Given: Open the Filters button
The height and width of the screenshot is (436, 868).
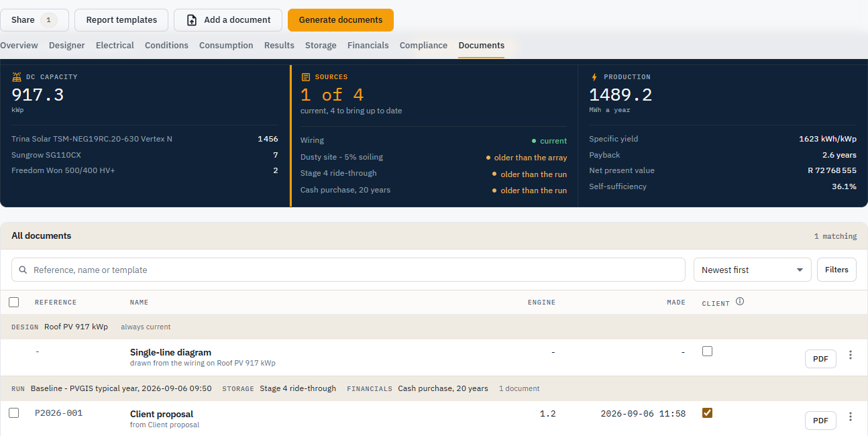Looking at the screenshot, I should click(x=836, y=270).
